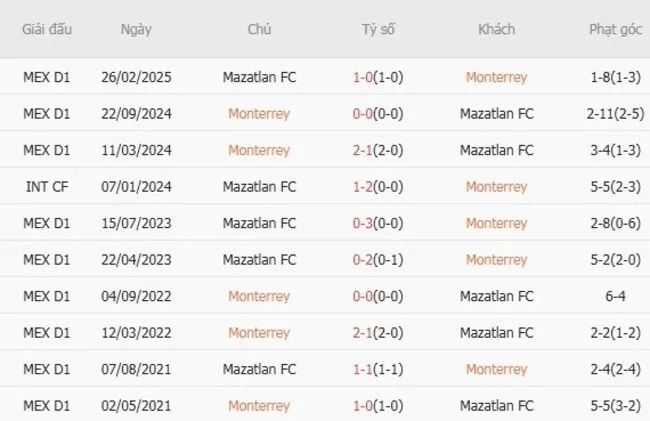650x421 pixels.
Task: Click the 12/03/2022 match date
Action: click(136, 332)
